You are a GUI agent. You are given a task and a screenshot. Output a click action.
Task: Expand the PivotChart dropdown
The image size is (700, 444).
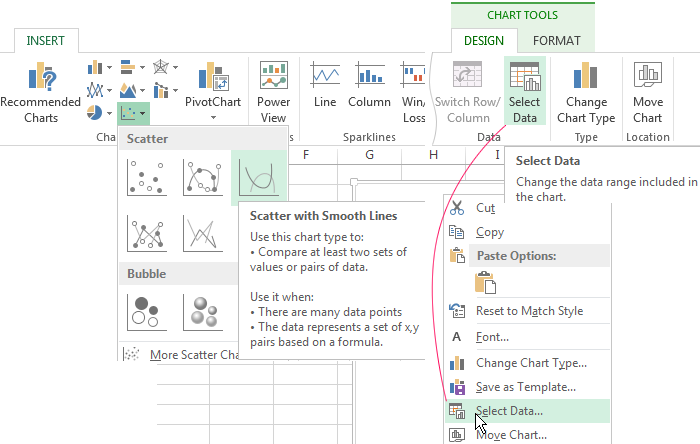pyautogui.click(x=212, y=115)
